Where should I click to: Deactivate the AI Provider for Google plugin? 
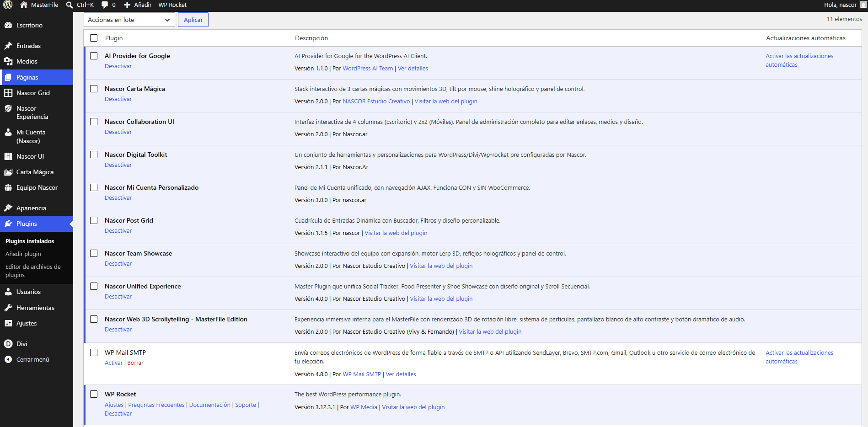click(x=118, y=66)
